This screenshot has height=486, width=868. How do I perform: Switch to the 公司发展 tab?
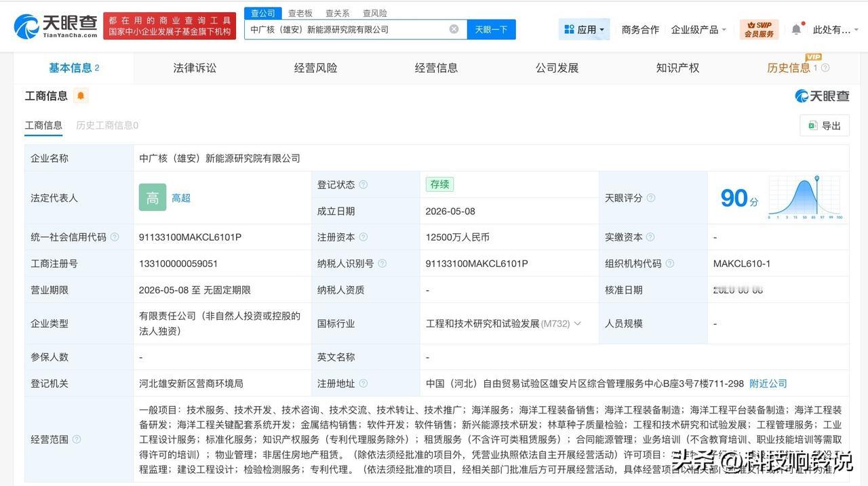(557, 68)
